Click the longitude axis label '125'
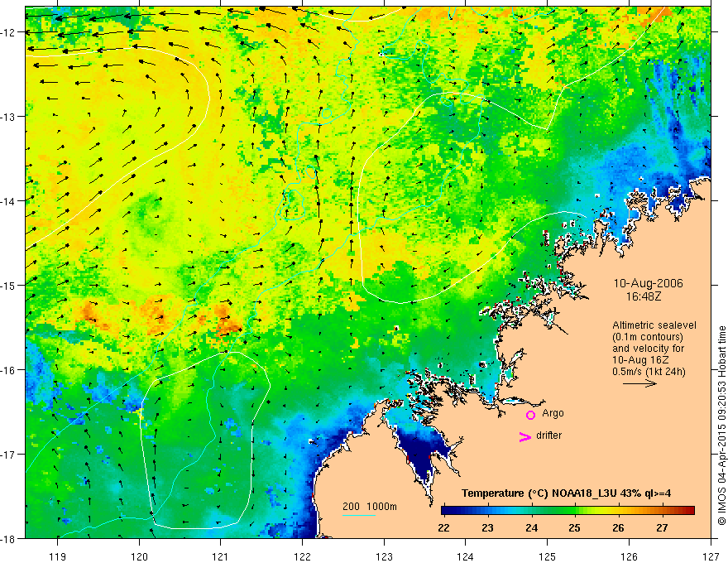The height and width of the screenshot is (563, 728). click(547, 556)
